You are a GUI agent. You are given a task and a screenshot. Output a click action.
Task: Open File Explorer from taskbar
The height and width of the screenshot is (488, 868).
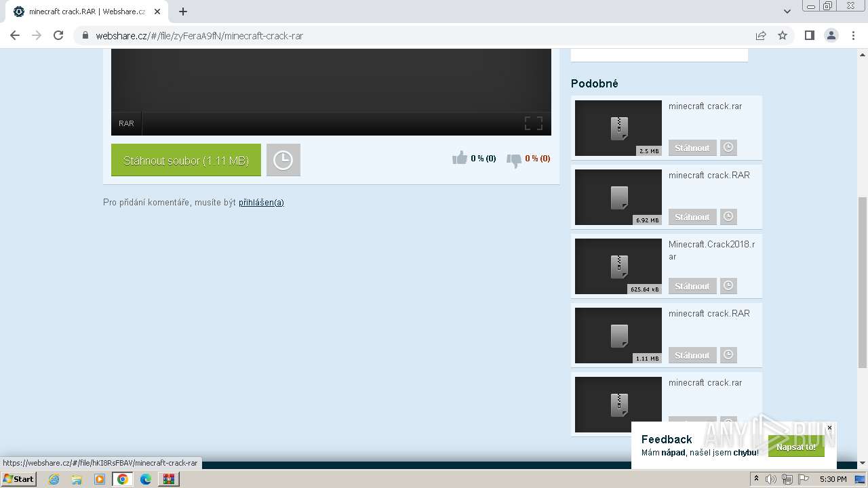click(x=77, y=479)
